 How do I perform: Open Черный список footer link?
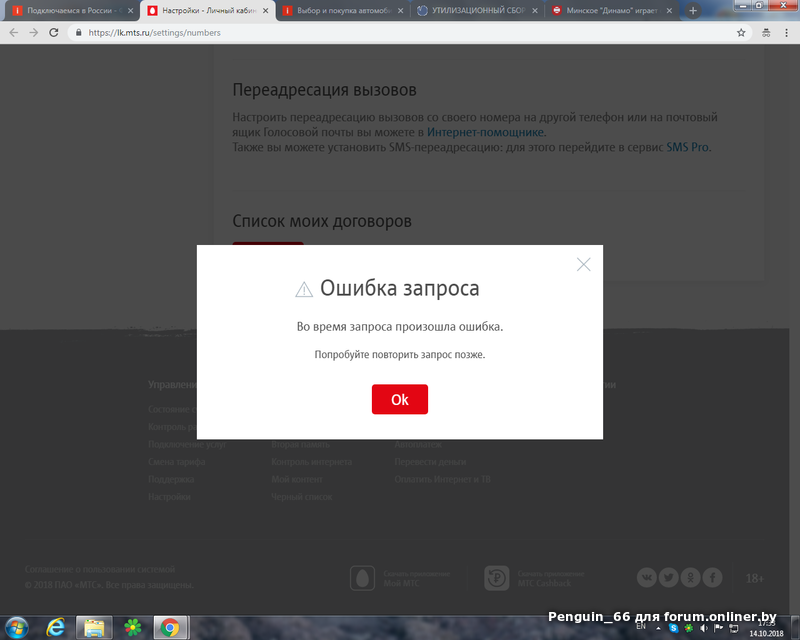click(302, 497)
